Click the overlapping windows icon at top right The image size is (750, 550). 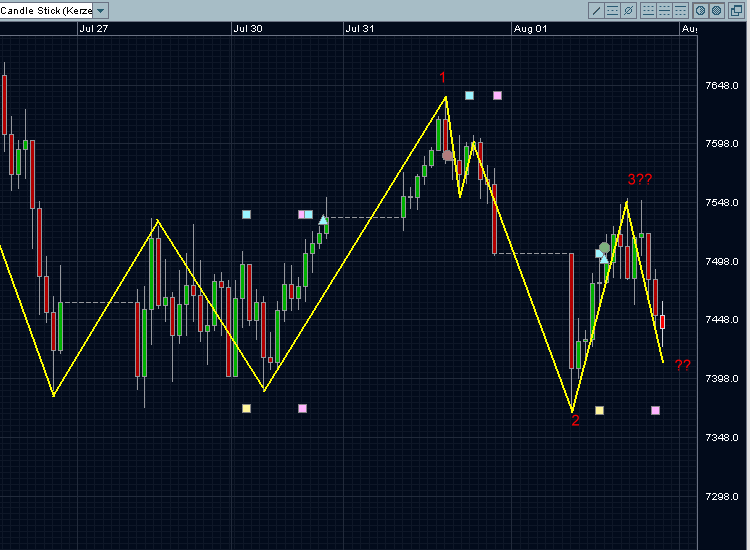735,10
